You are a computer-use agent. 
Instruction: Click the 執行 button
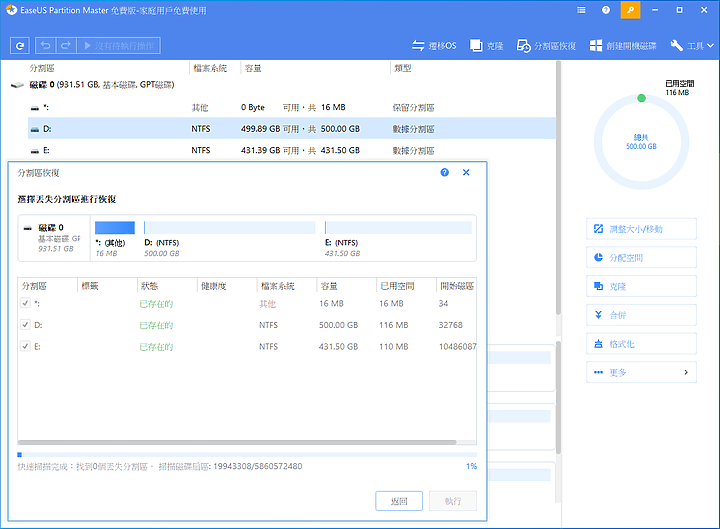coord(453,501)
